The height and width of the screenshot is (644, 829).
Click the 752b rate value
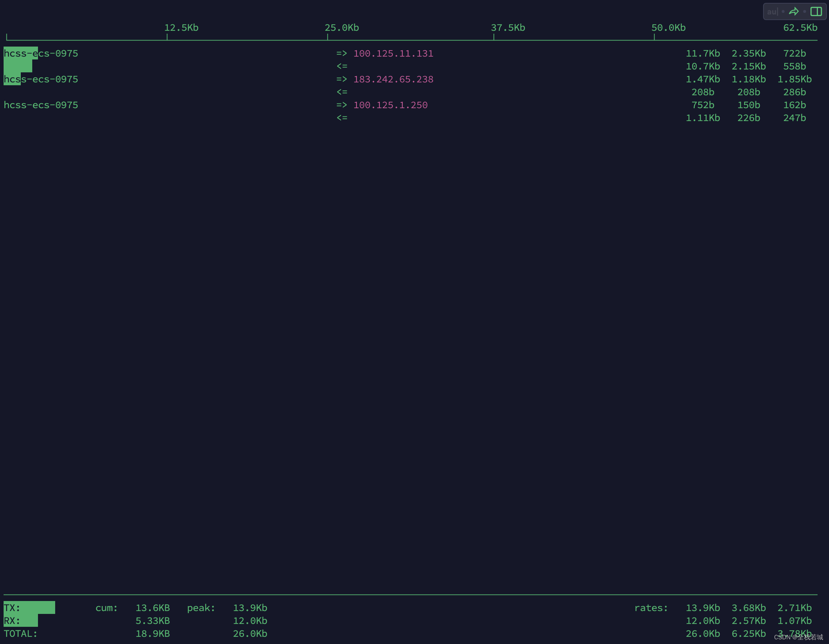(703, 105)
